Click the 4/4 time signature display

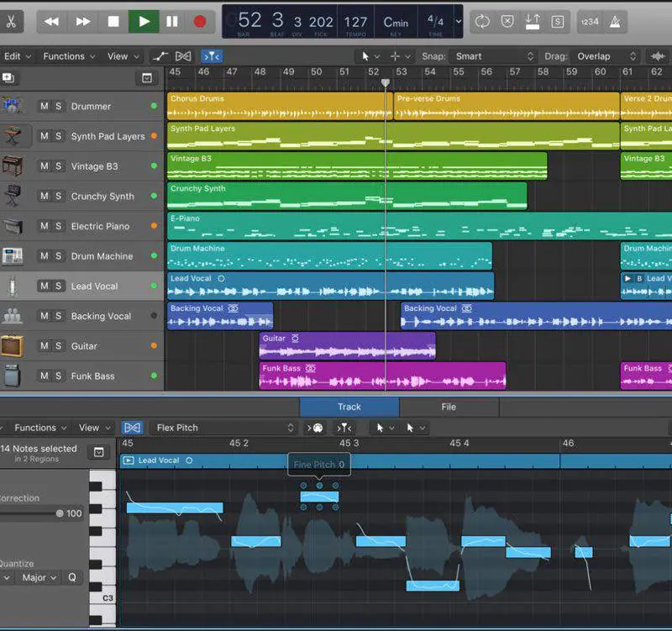coord(435,21)
